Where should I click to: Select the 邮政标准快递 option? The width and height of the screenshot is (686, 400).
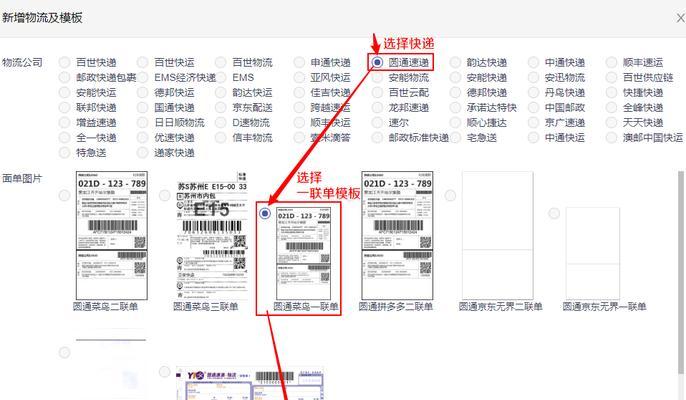tap(377, 138)
